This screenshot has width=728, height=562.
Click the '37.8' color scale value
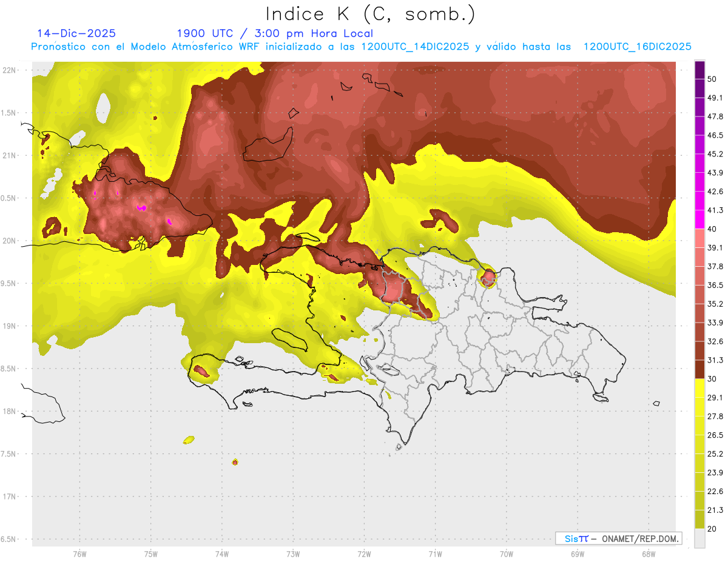tap(715, 267)
